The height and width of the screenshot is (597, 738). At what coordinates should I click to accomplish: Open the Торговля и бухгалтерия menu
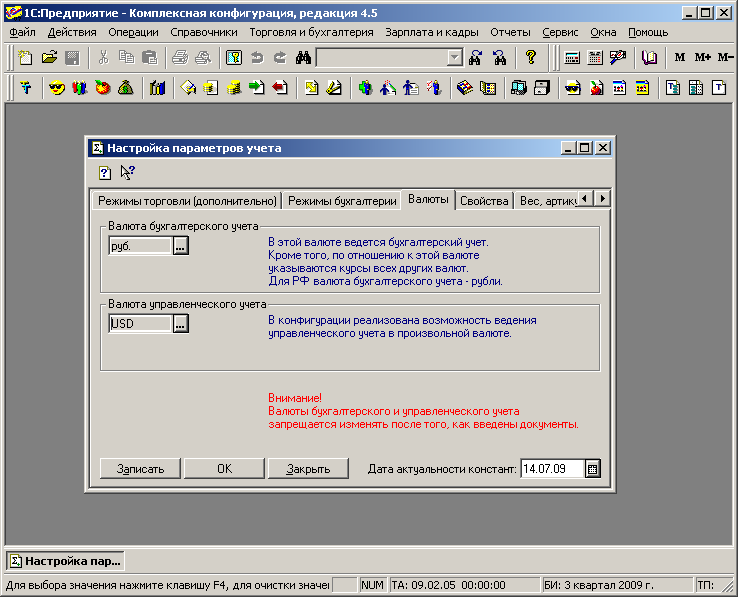[312, 32]
